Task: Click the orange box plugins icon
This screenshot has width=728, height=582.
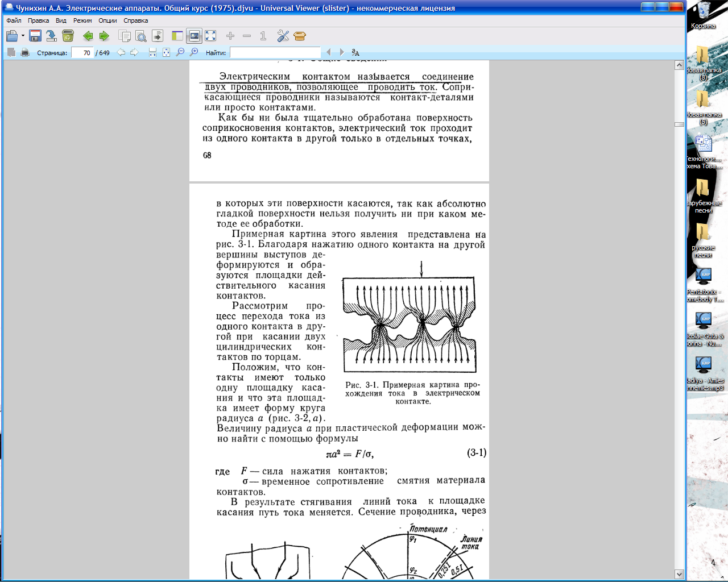Action: [300, 36]
